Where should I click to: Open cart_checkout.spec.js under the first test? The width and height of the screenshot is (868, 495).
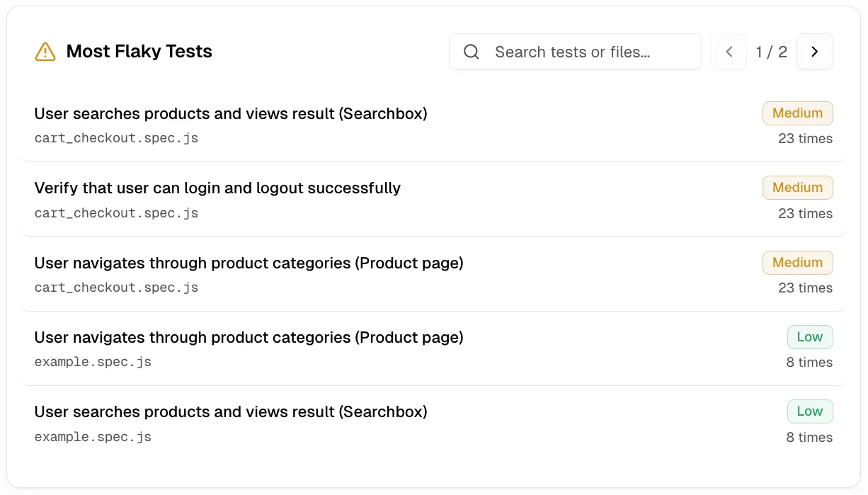[x=116, y=137]
